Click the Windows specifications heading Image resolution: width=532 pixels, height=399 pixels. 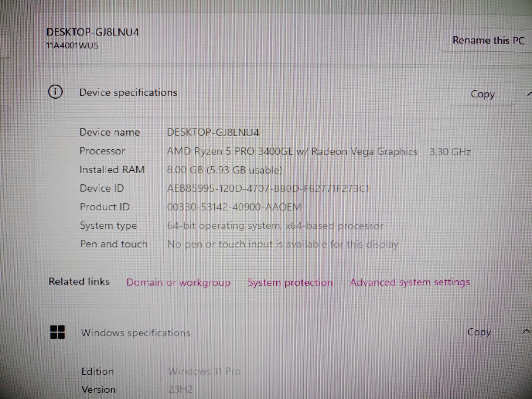[x=136, y=333]
